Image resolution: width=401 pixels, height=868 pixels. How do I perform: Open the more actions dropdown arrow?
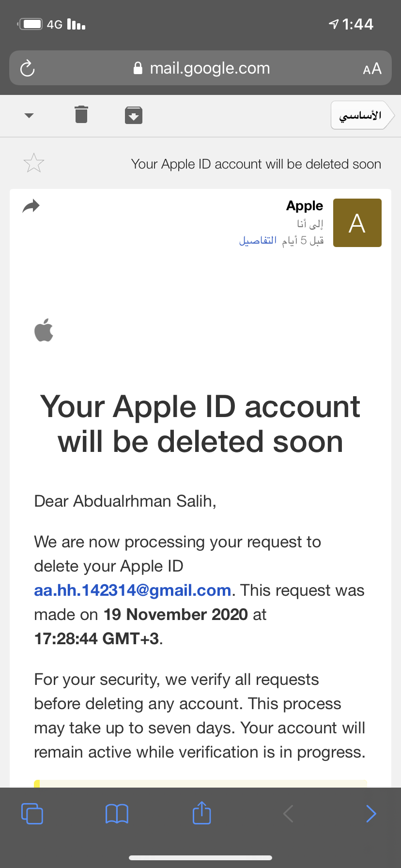coord(29,116)
